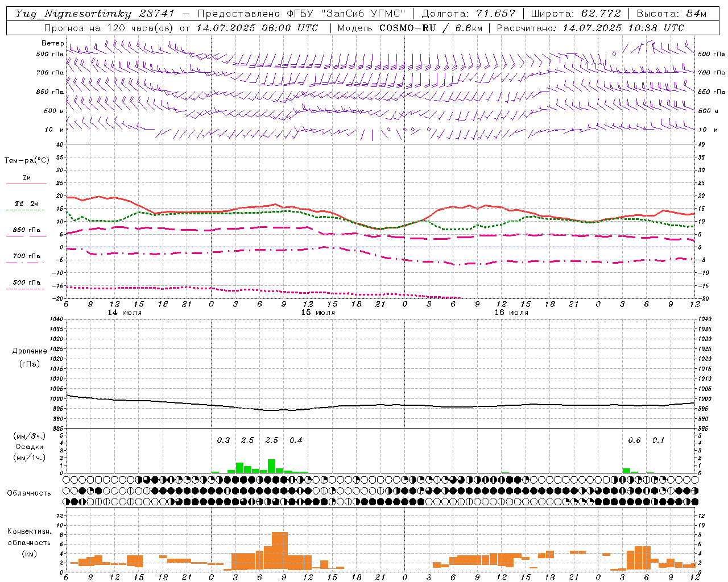This screenshot has height=582, width=728.
Task: Click the 0.3 three-hour precipitation value
Action: coord(224,440)
